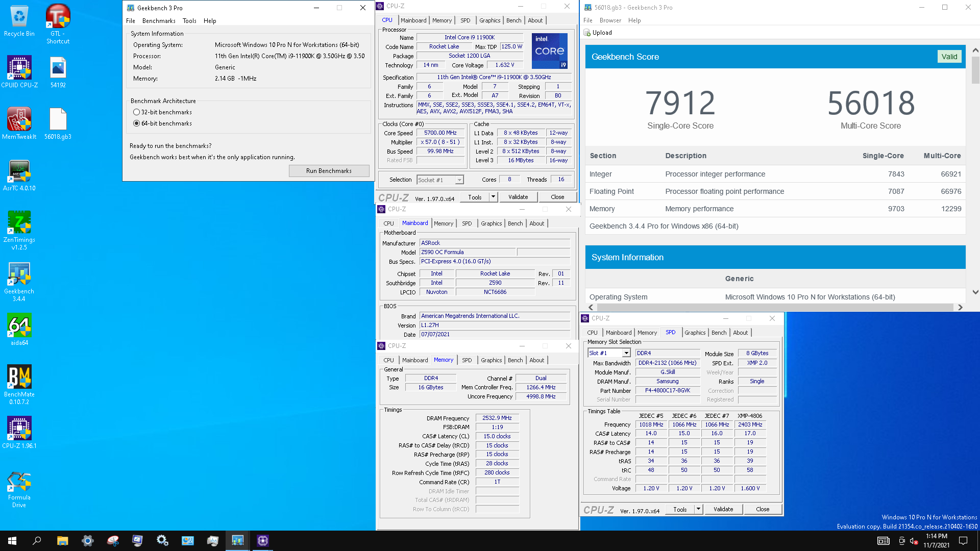Open the Slot #1 memory slot dropdown
The image size is (980, 551).
coord(609,353)
